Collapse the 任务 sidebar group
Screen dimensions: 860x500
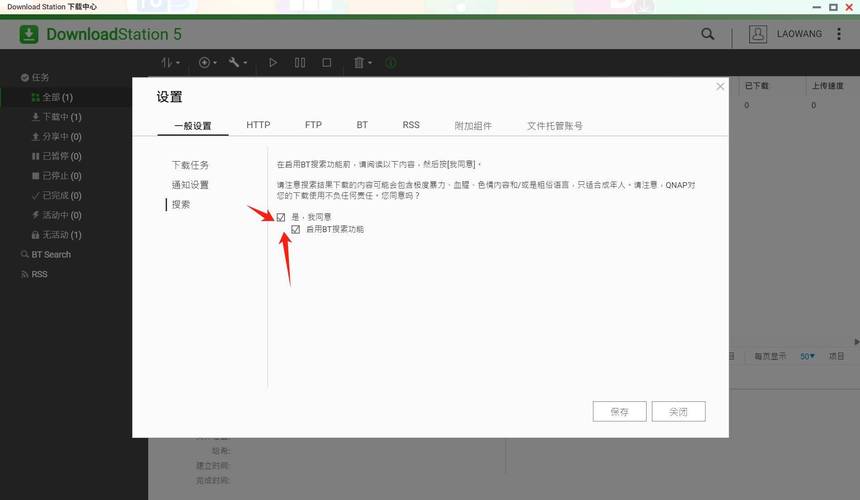35,77
